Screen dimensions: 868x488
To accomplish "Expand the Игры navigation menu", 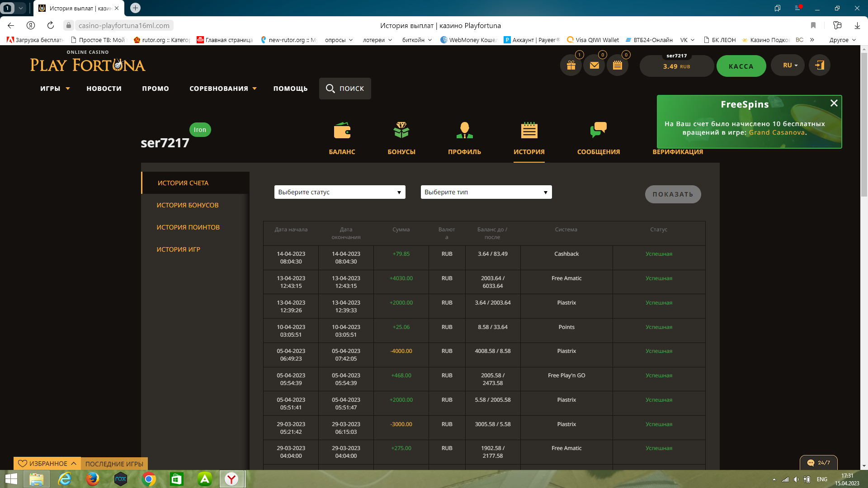I will (x=55, y=89).
